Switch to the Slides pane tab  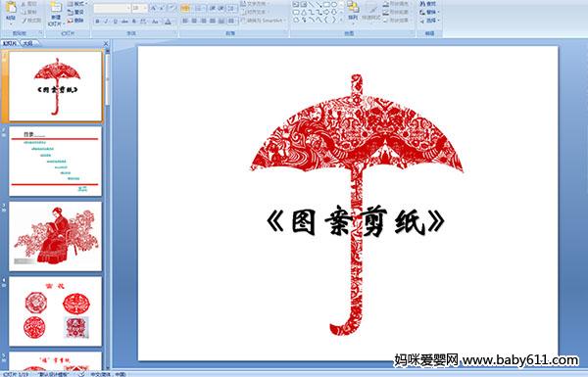pyautogui.click(x=10, y=43)
